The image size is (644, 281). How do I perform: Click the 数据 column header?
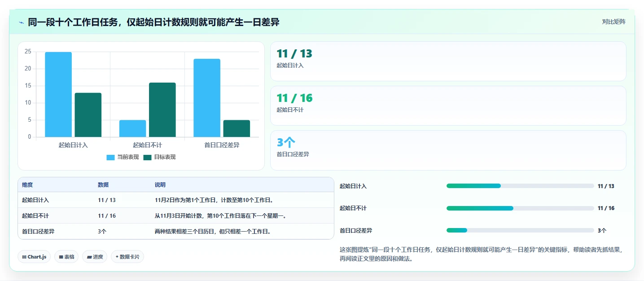click(103, 185)
